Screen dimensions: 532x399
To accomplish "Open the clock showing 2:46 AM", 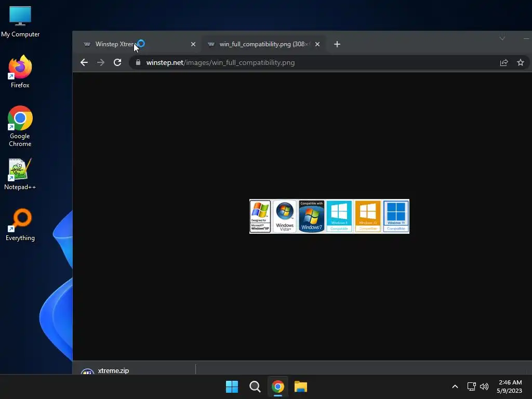I will (510, 387).
